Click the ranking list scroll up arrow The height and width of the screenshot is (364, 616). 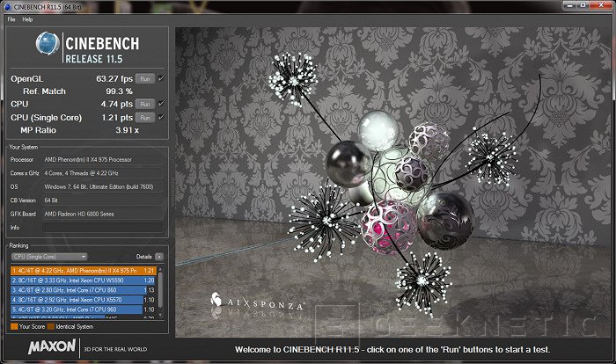160,269
